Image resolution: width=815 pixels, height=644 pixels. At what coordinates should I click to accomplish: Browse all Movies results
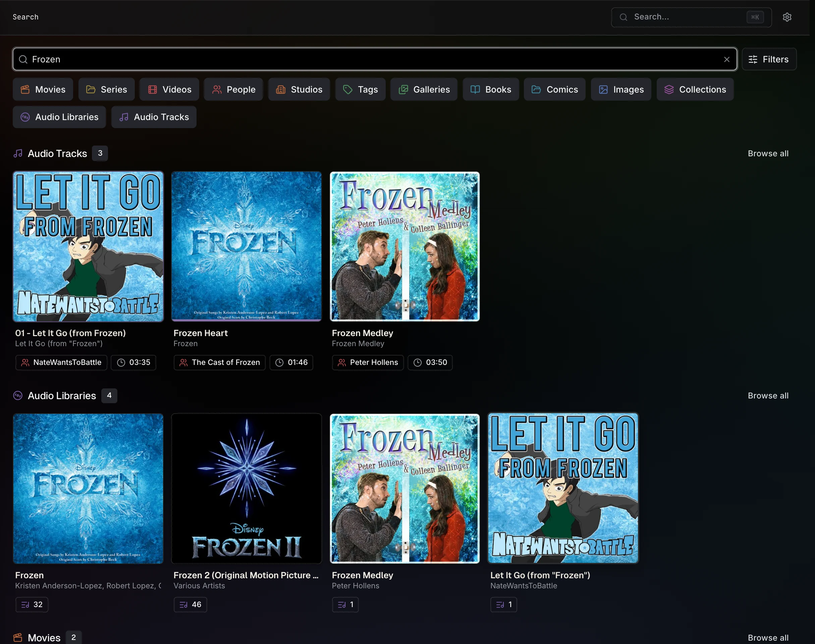[768, 638]
